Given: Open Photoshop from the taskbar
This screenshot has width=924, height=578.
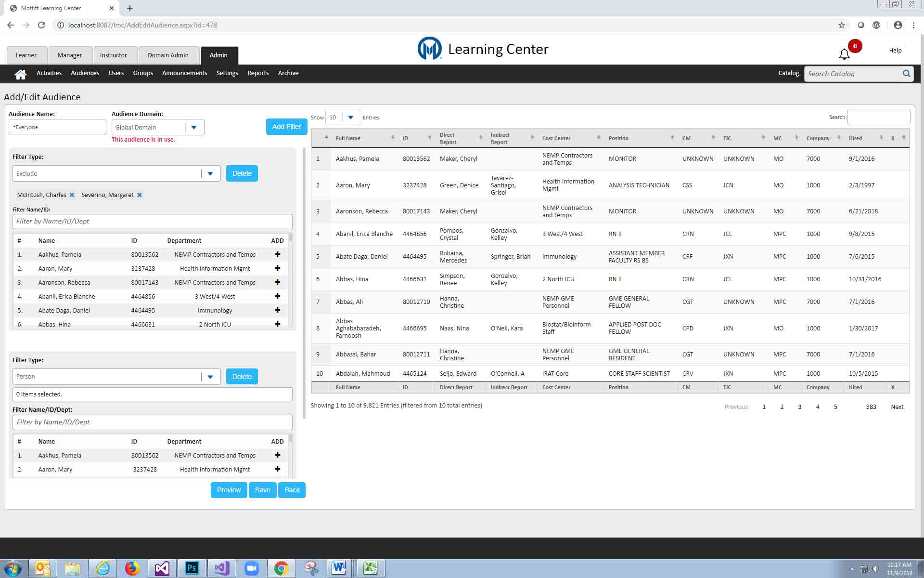Looking at the screenshot, I should pyautogui.click(x=192, y=568).
